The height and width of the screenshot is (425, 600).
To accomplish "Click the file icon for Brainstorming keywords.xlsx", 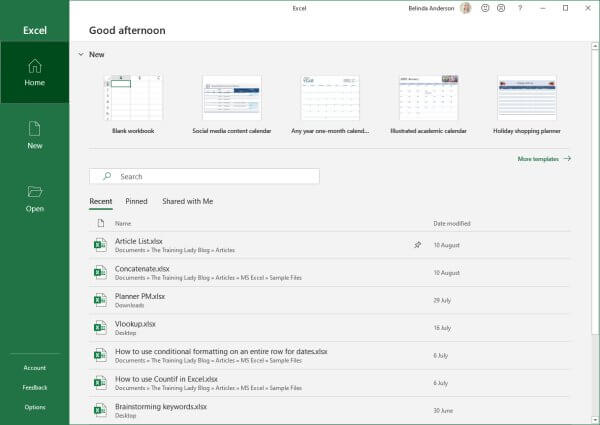I will 100,410.
